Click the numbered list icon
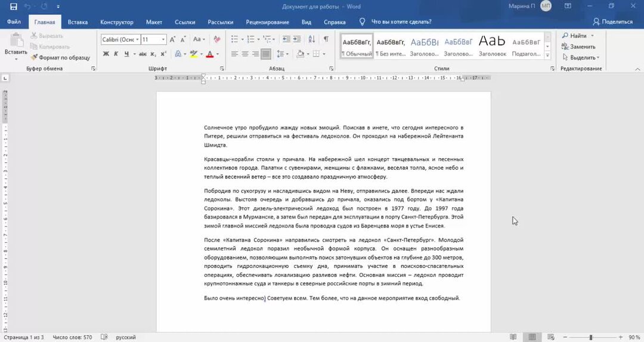 [250, 39]
